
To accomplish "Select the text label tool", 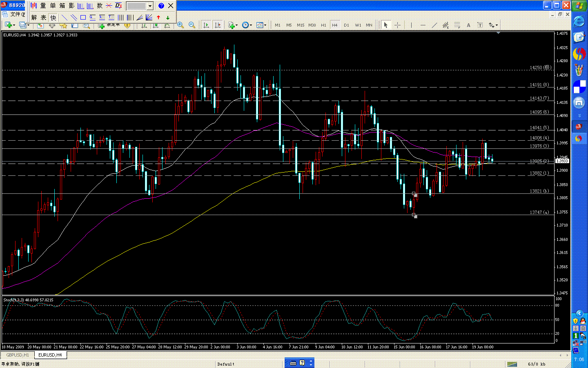I will click(480, 25).
